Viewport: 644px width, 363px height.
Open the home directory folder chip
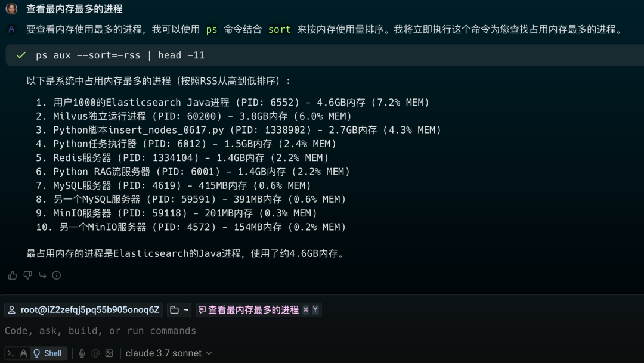[179, 310]
